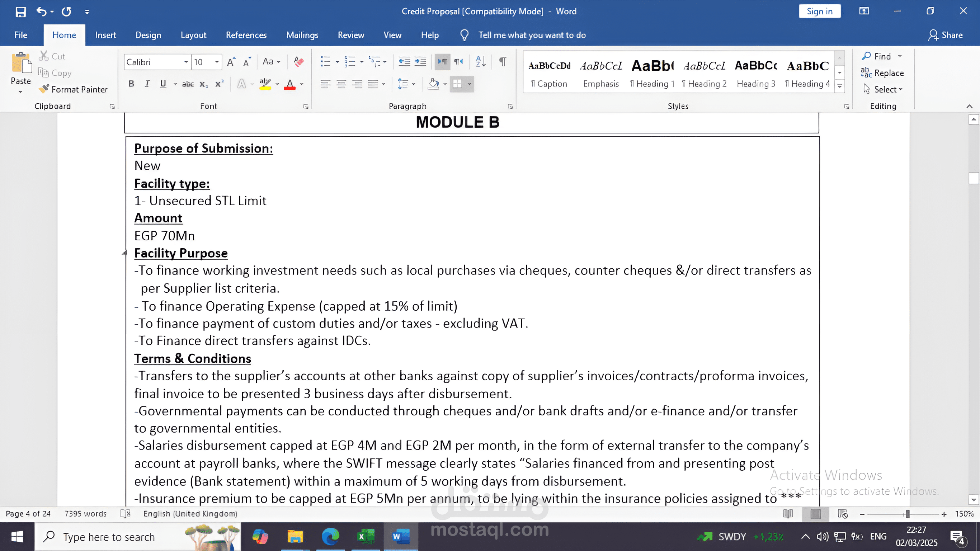Image resolution: width=980 pixels, height=551 pixels.
Task: Toggle Print Layout view in the status bar
Action: pyautogui.click(x=815, y=514)
